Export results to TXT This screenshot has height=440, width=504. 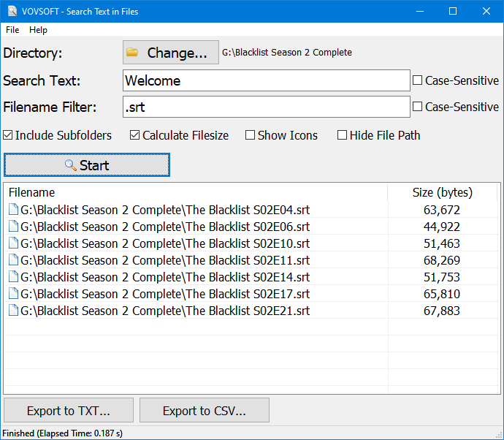point(69,411)
